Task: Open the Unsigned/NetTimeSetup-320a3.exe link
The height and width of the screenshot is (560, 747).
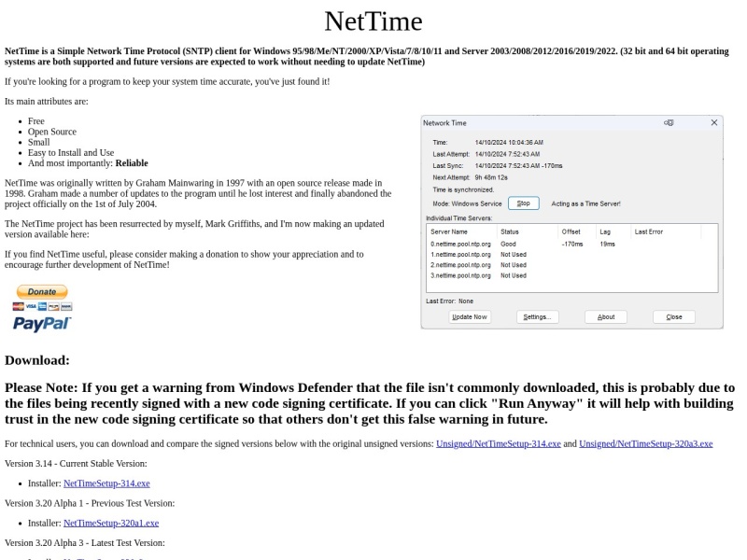Action: (645, 444)
